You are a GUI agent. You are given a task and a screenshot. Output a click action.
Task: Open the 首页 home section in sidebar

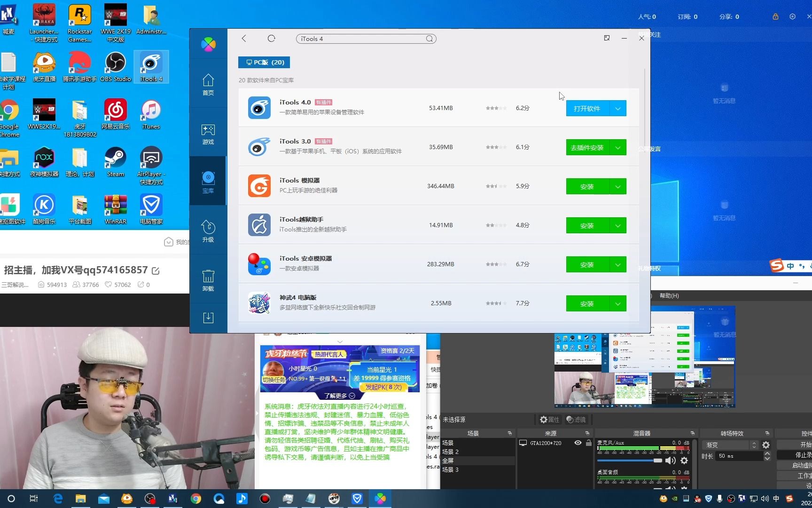208,85
